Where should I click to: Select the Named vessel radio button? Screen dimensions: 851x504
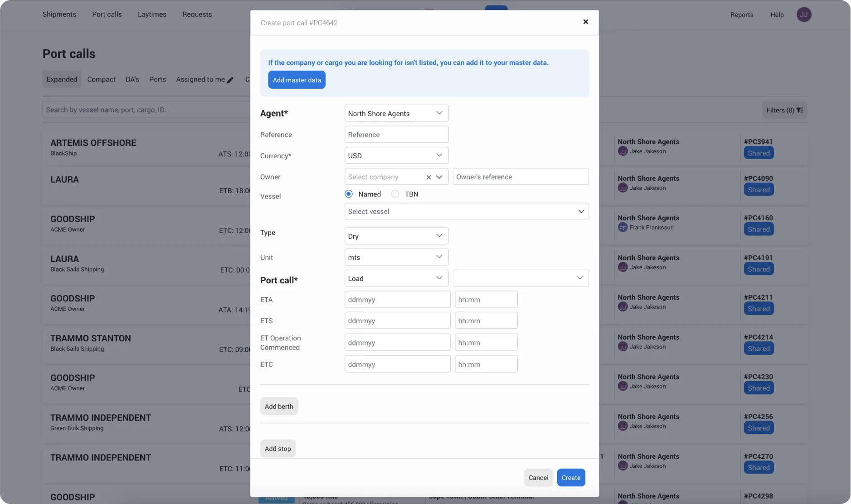point(349,194)
